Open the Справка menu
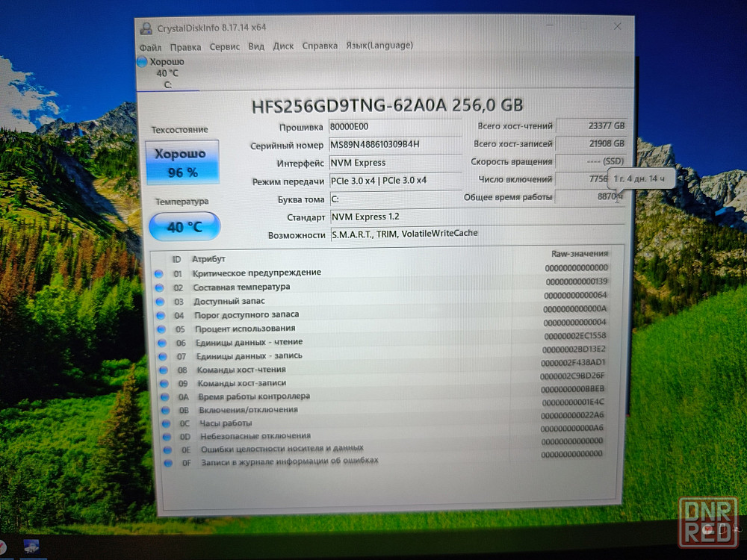The height and width of the screenshot is (560, 747). click(x=320, y=46)
